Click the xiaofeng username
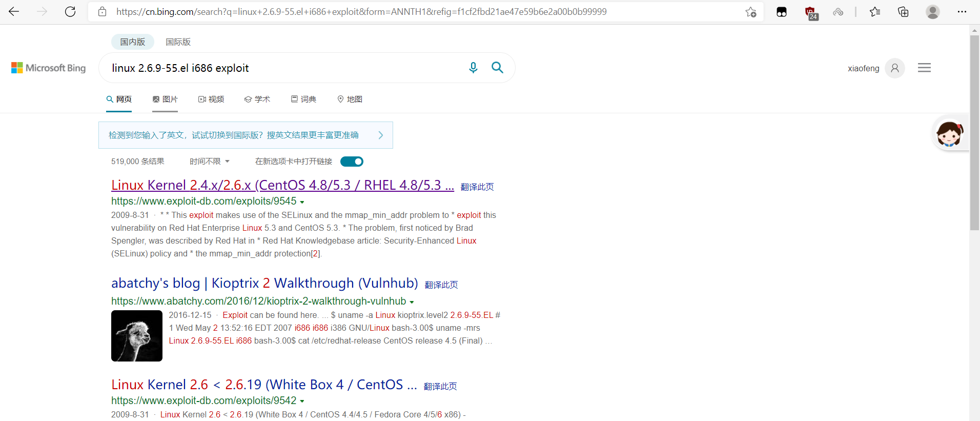The image size is (980, 421). [863, 68]
